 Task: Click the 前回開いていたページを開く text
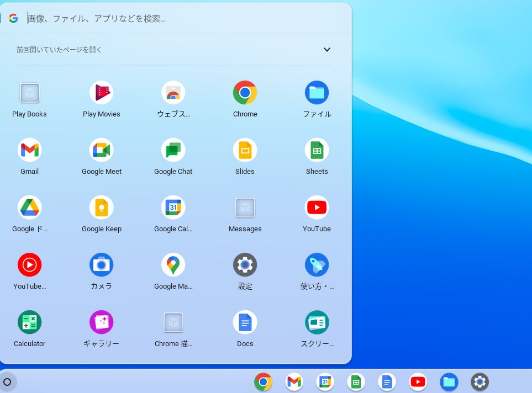click(59, 50)
